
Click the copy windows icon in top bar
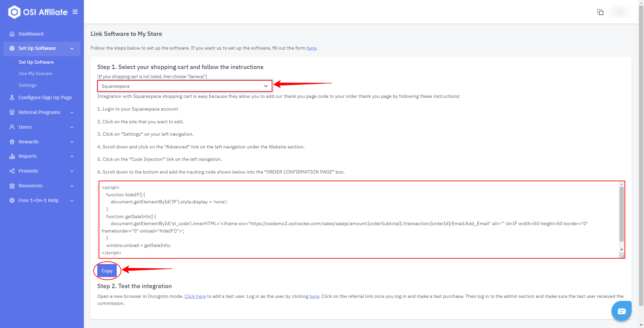pos(600,12)
